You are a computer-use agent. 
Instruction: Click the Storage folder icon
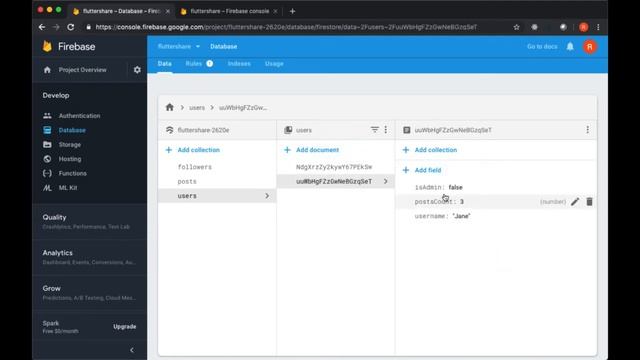pos(47,144)
